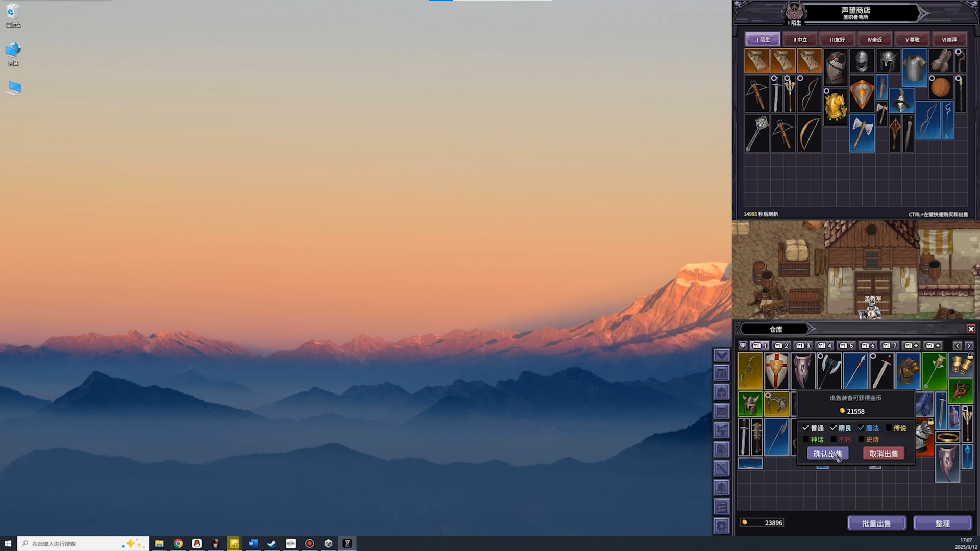
Task: Click the chainmail shirt shop item
Action: click(x=914, y=67)
